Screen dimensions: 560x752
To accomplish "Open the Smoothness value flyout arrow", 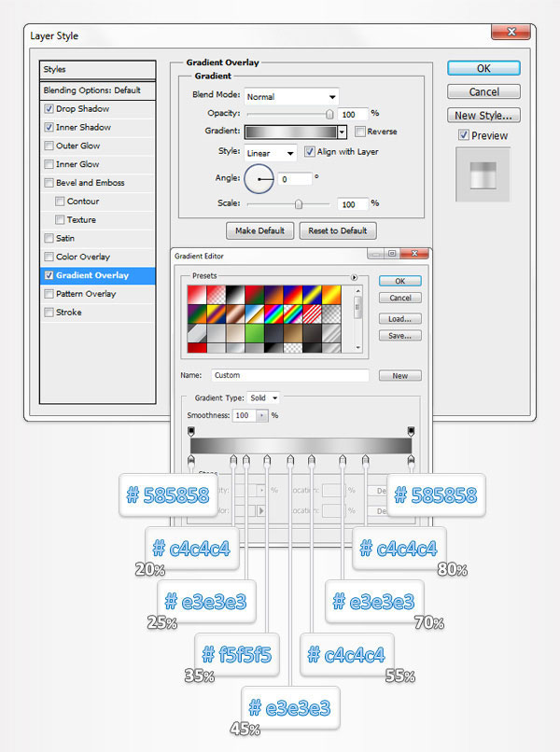I will 262,415.
